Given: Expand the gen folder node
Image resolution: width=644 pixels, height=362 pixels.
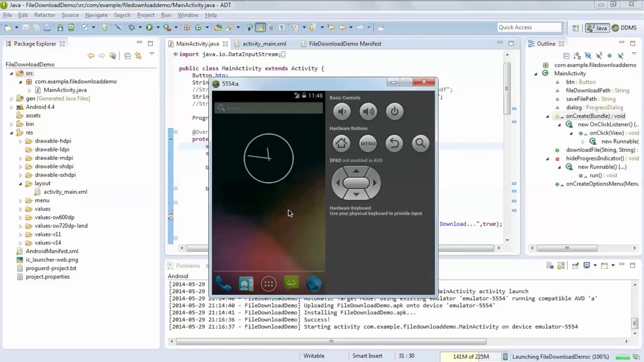Looking at the screenshot, I should (12, 99).
